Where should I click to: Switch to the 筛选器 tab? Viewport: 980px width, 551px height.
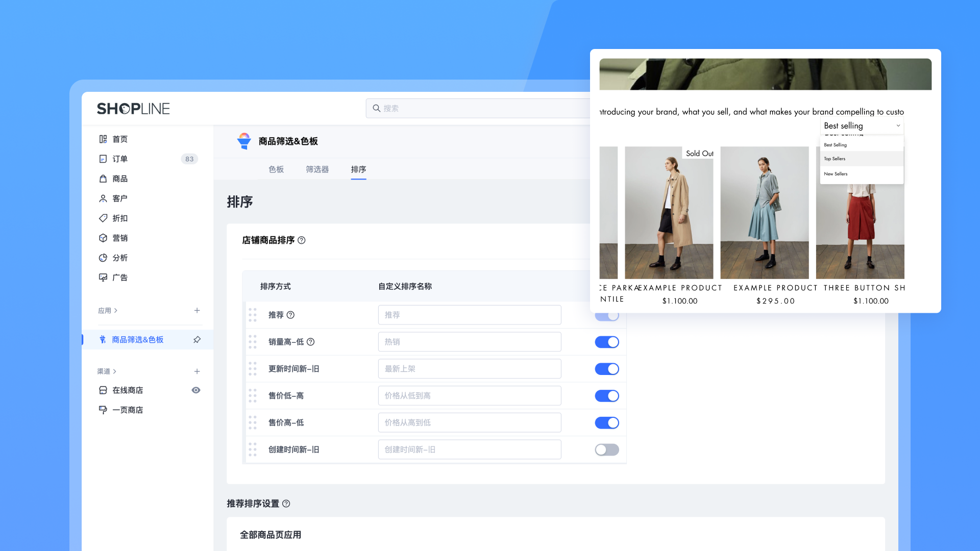tap(317, 169)
